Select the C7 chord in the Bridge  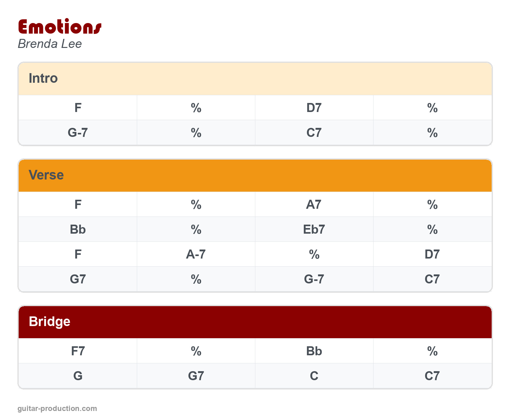point(432,376)
